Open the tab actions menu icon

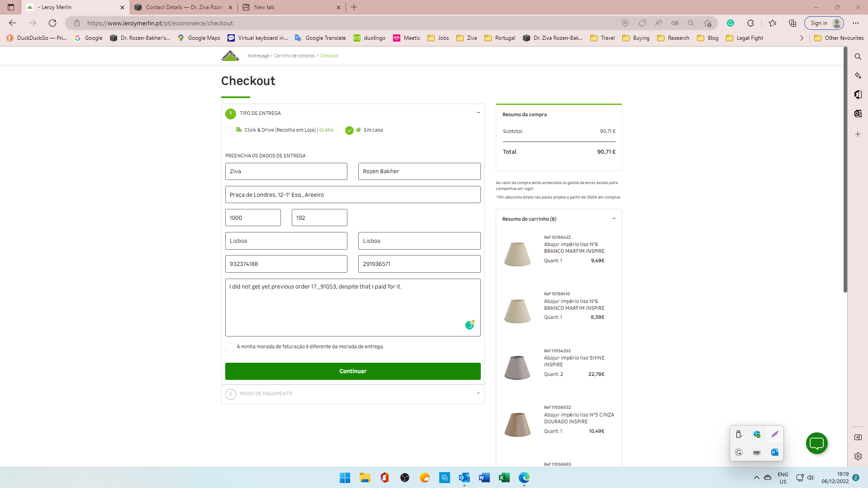11,7
